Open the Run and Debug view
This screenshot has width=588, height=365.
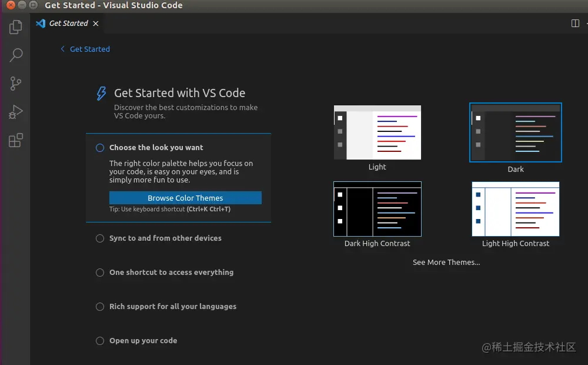(x=15, y=111)
